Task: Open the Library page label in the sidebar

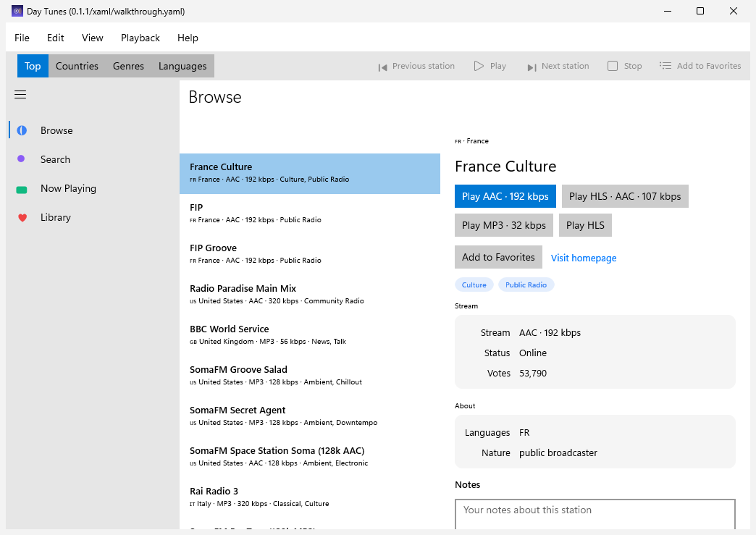Action: 56,217
